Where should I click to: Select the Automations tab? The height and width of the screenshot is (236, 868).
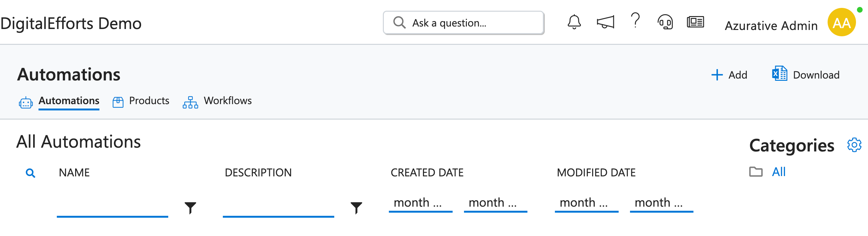tap(59, 101)
